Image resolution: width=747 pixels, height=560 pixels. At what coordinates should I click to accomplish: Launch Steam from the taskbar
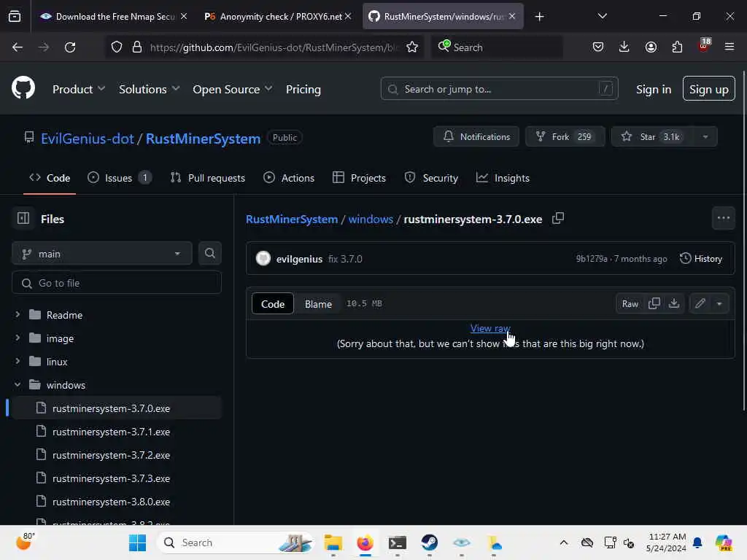pyautogui.click(x=429, y=542)
